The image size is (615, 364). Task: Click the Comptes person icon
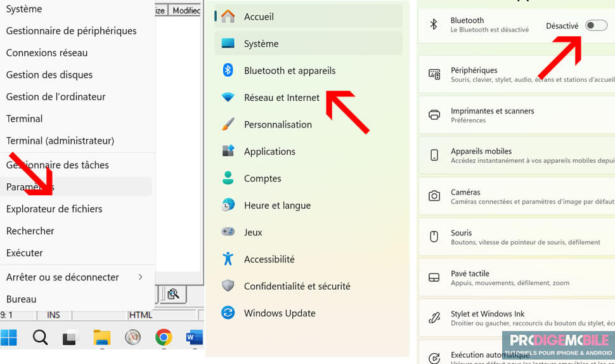[x=228, y=178]
